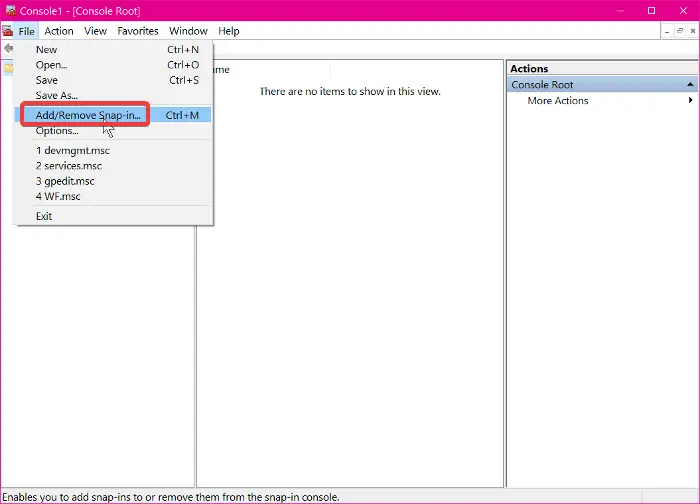Click the Console Root actions header
The height and width of the screenshot is (504, 700).
602,84
